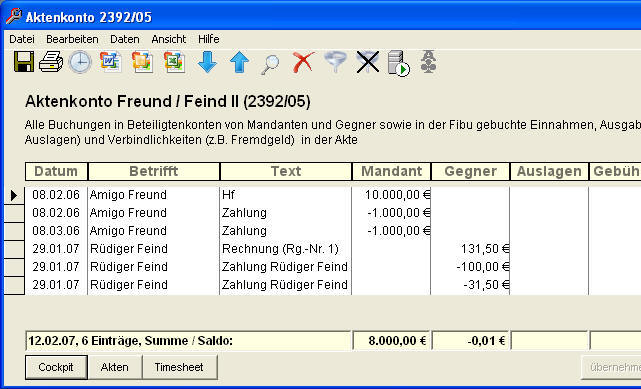Remove filter with crossed-out funnel icon

[x=368, y=62]
